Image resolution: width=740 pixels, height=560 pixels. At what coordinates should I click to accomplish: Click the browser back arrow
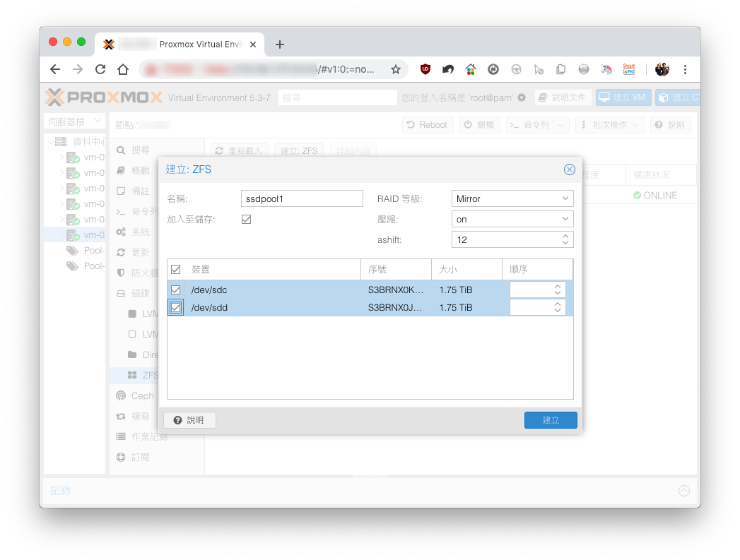[55, 70]
